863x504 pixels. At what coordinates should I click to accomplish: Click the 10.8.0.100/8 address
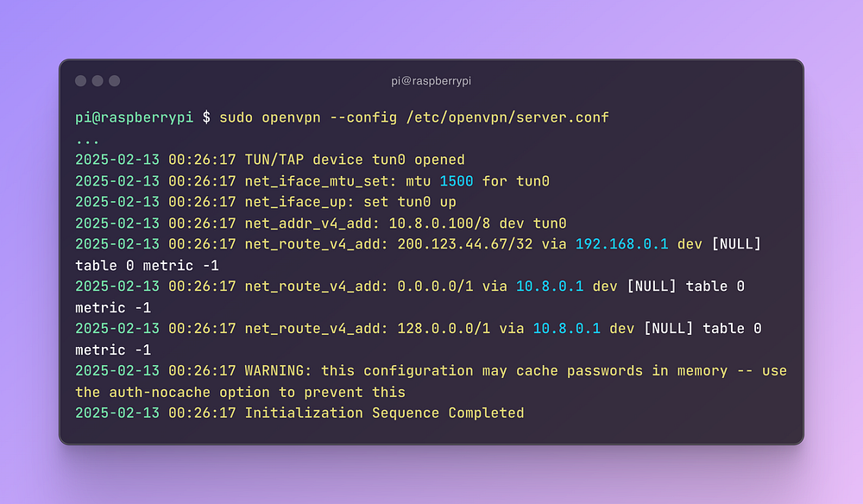[439, 223]
